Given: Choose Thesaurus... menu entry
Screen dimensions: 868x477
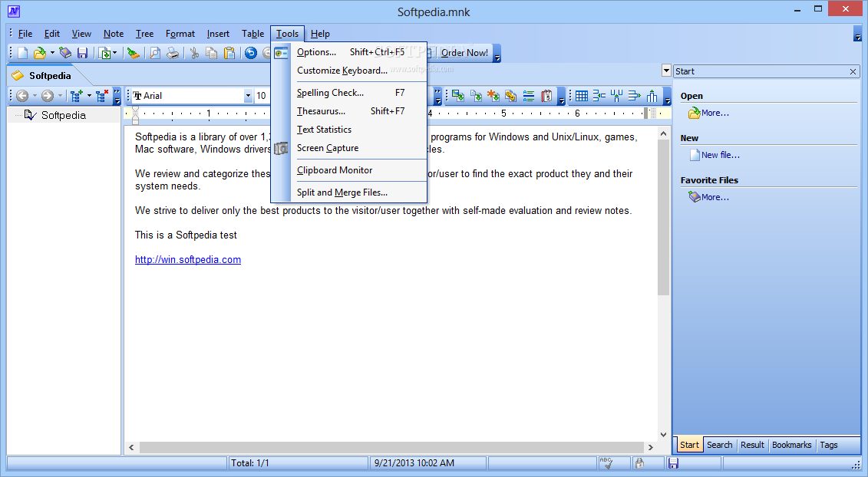Looking at the screenshot, I should pos(349,110).
